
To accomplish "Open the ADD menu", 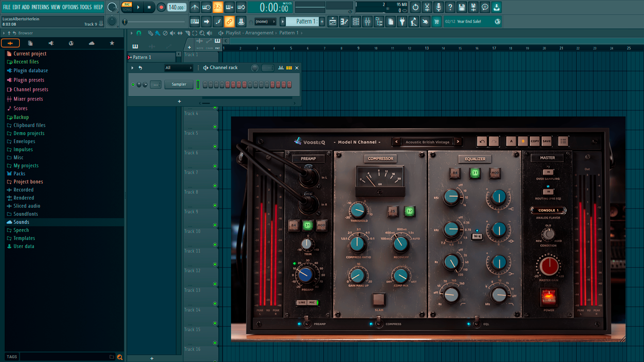I will [25, 7].
